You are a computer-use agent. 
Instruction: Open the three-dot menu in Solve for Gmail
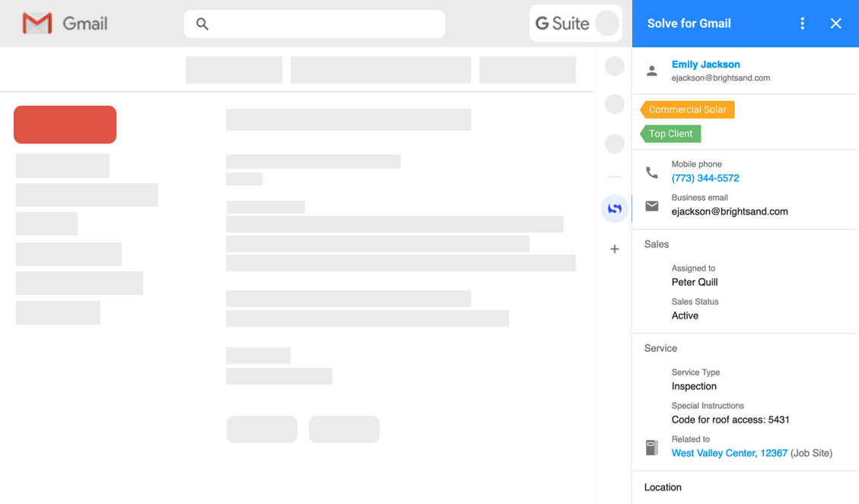click(802, 24)
